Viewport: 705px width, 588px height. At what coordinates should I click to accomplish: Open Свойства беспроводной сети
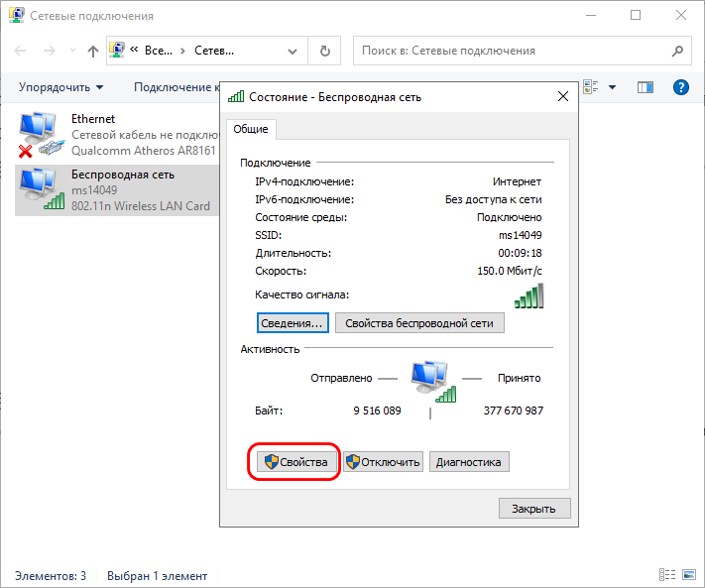(419, 323)
